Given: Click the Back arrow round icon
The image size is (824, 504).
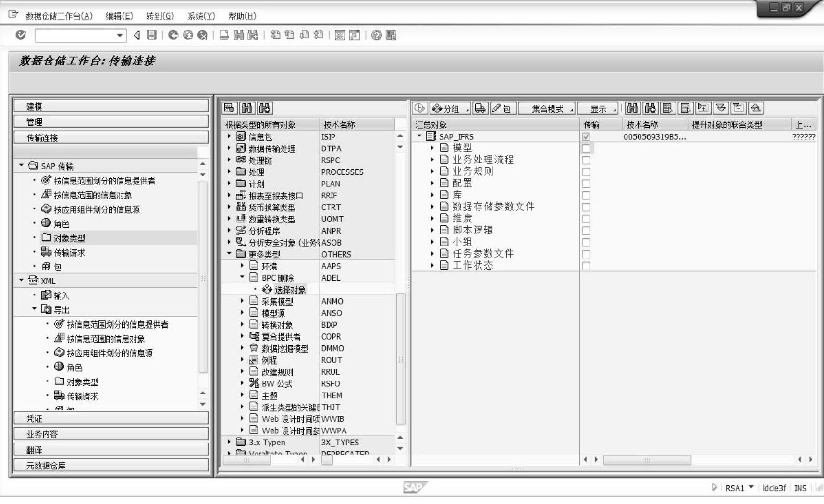Looking at the screenshot, I should click(173, 35).
